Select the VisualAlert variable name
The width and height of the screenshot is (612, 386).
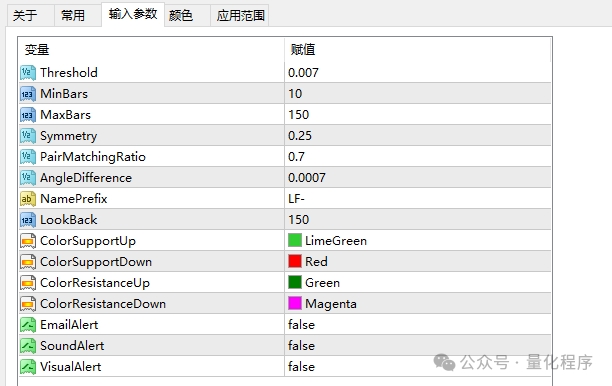[71, 367]
